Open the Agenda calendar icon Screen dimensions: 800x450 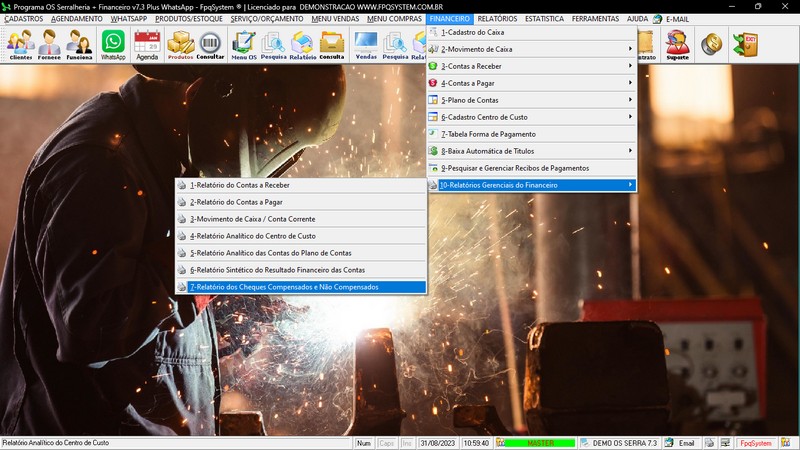coord(147,45)
